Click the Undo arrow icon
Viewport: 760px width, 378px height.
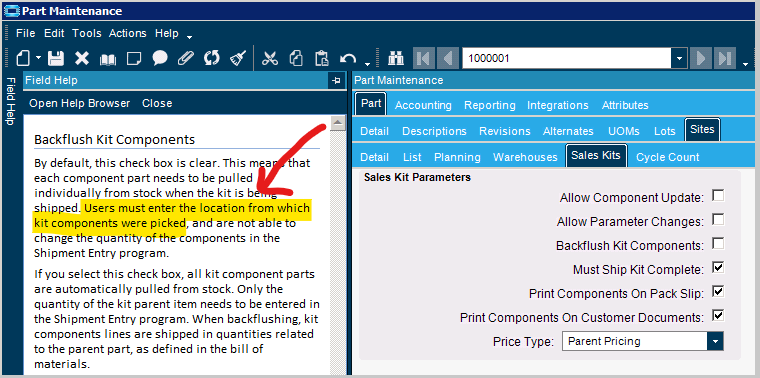[x=348, y=59]
